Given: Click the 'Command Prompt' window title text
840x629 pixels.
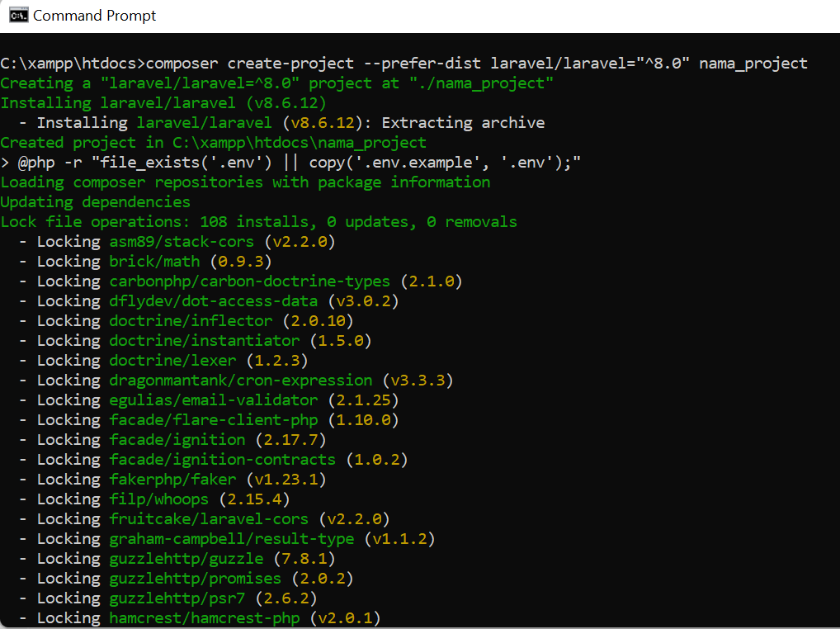Looking at the screenshot, I should pos(94,16).
